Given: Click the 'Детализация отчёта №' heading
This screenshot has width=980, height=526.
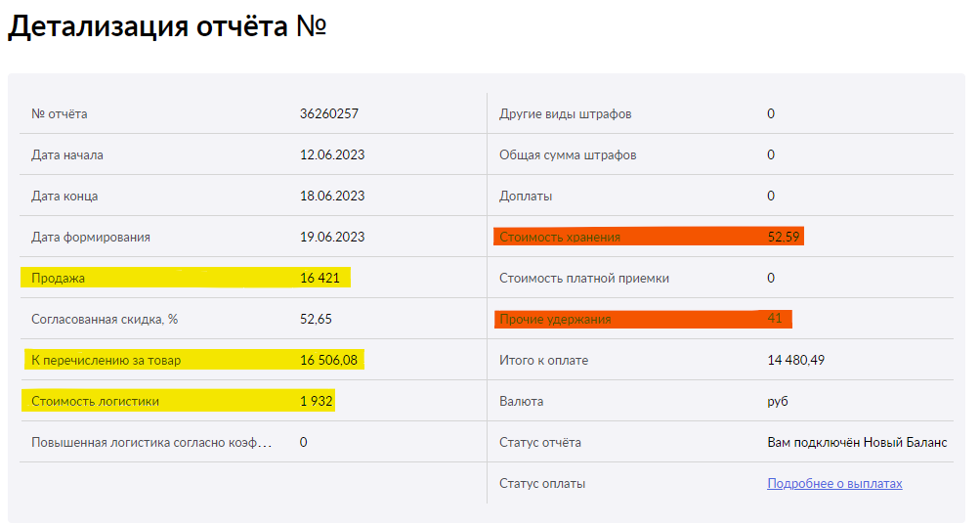Looking at the screenshot, I should [x=166, y=27].
